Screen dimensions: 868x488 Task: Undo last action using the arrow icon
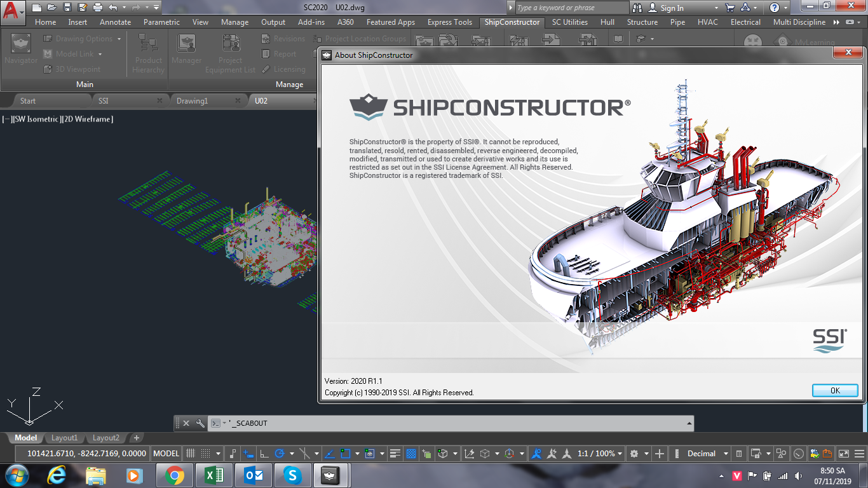click(x=113, y=8)
